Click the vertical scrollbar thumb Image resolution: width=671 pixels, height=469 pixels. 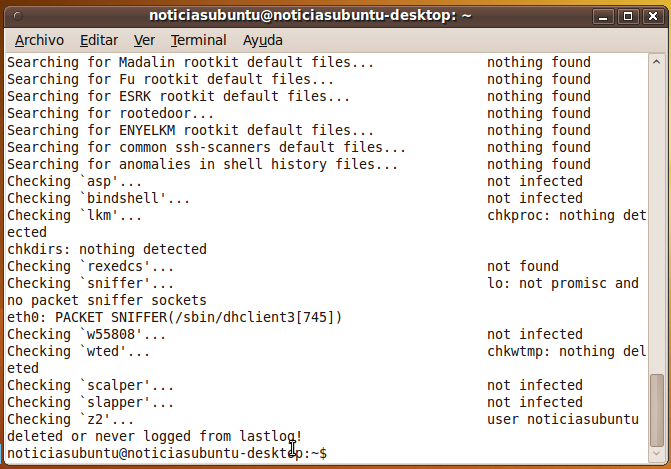click(656, 410)
